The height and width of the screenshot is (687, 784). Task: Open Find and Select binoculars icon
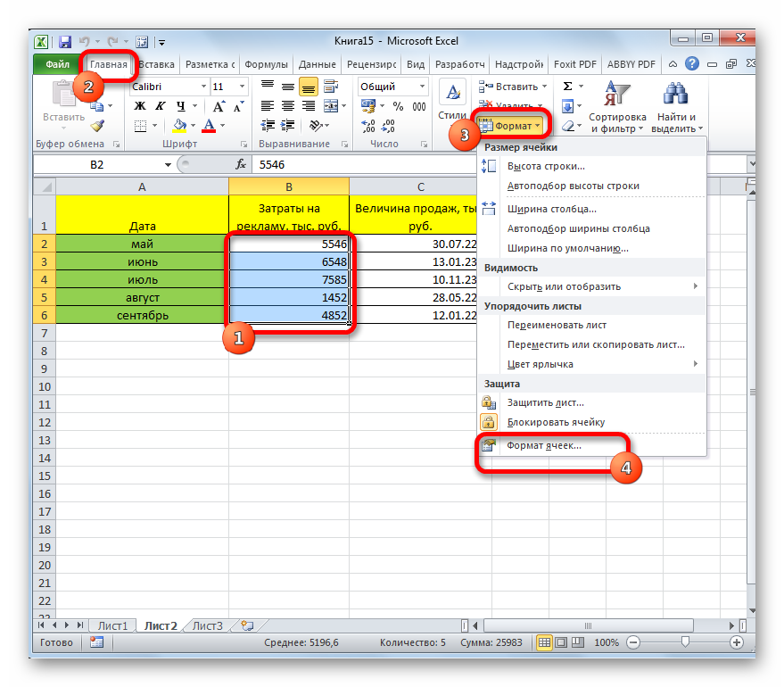click(x=676, y=93)
